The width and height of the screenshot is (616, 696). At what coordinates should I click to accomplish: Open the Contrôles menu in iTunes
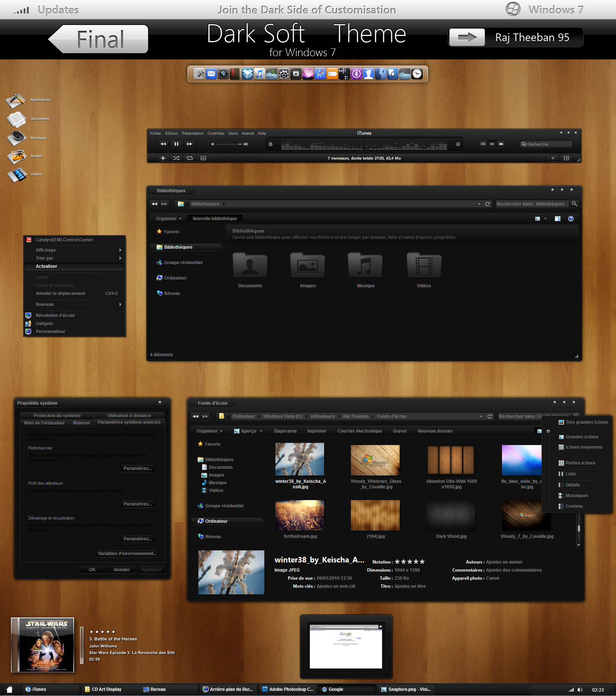pyautogui.click(x=216, y=133)
